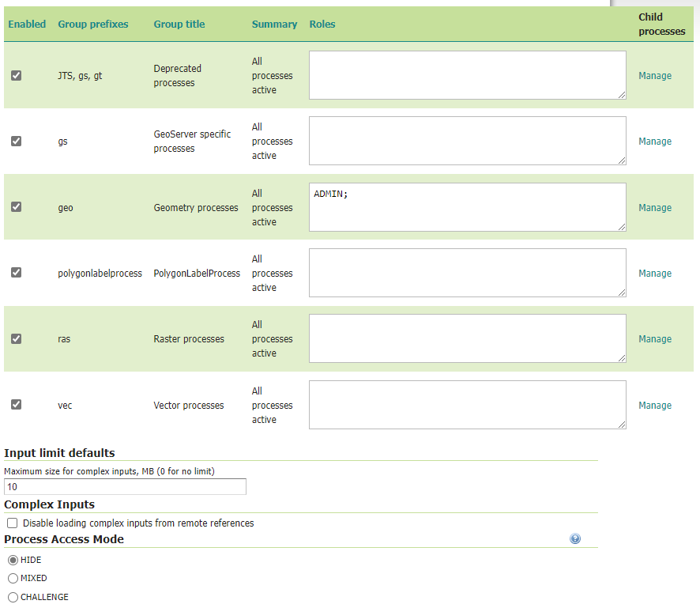Viewport: 700px width, 608px height.
Task: Click the Roles text area for Vector processes
Action: coord(467,405)
